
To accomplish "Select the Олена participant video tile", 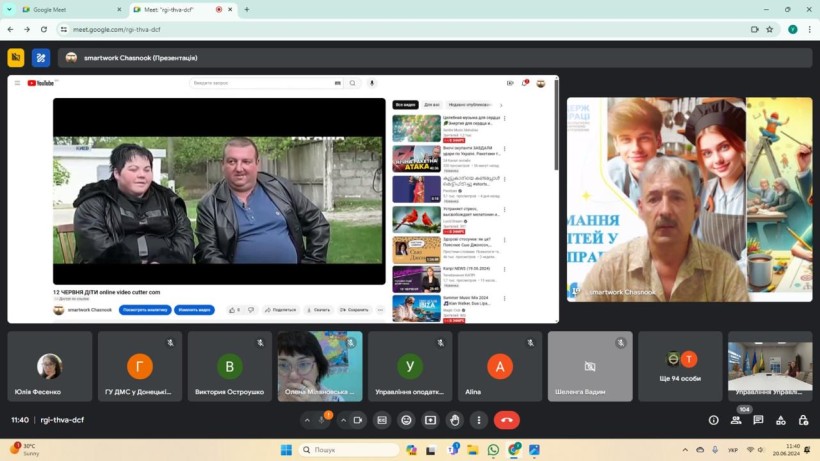I will (320, 366).
